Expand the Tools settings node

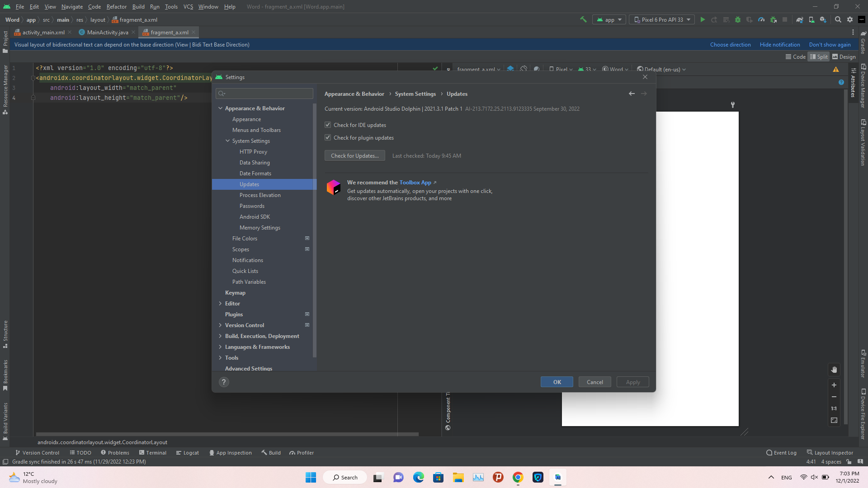tap(220, 358)
